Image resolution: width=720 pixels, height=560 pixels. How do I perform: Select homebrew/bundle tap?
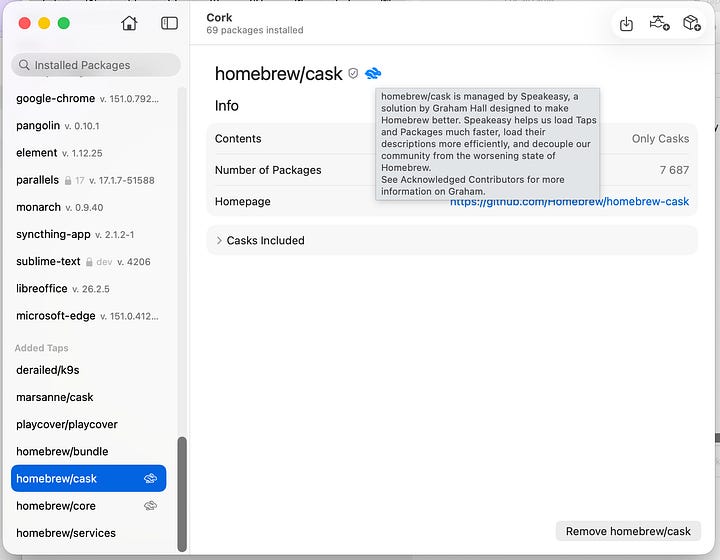click(x=88, y=451)
